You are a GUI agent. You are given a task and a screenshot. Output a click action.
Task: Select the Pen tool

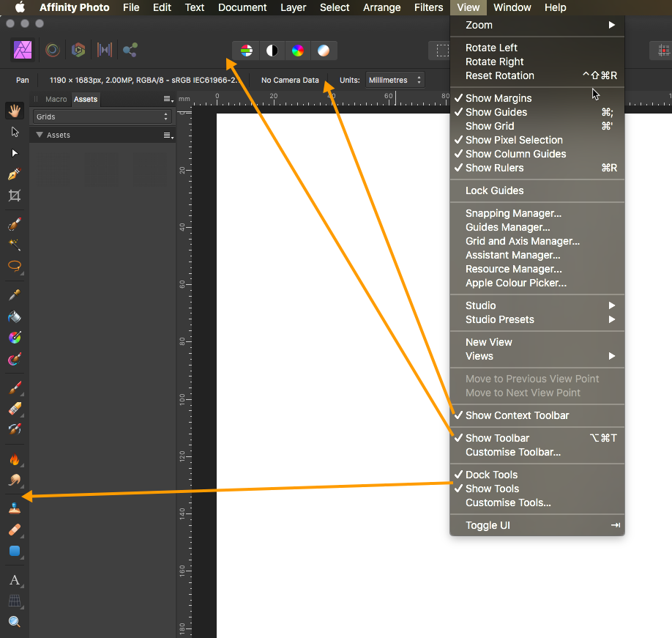14,174
